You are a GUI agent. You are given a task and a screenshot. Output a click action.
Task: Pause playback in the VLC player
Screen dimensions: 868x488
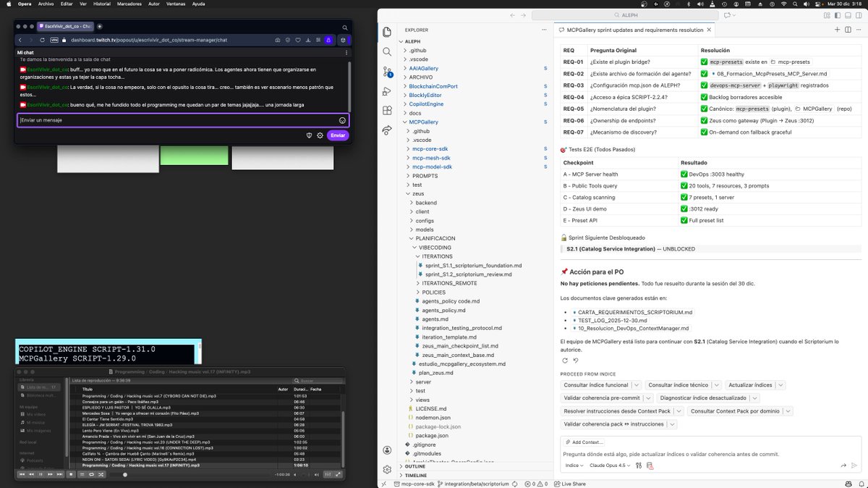(39, 474)
